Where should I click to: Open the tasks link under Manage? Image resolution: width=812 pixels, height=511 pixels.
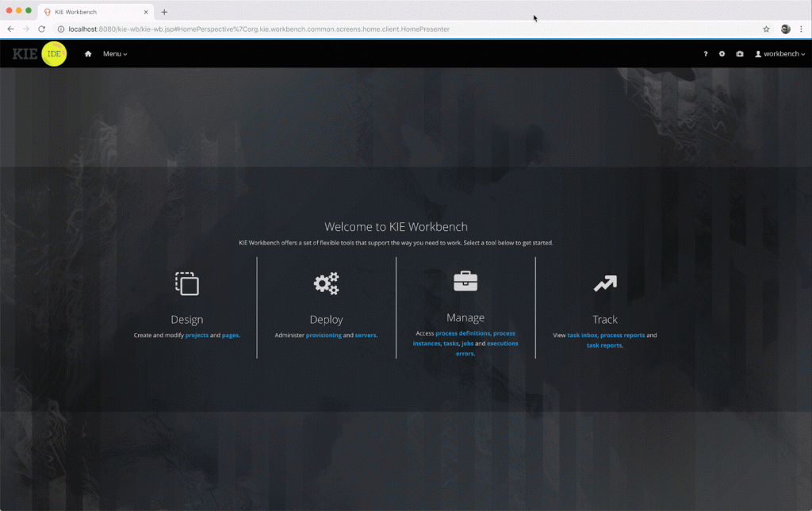pos(451,344)
